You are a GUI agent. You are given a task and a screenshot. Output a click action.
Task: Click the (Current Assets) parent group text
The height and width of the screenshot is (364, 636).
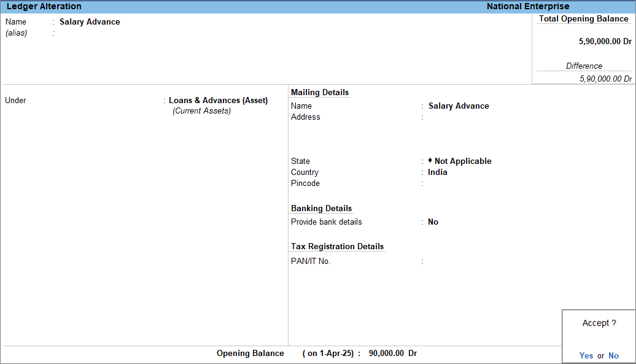[201, 111]
